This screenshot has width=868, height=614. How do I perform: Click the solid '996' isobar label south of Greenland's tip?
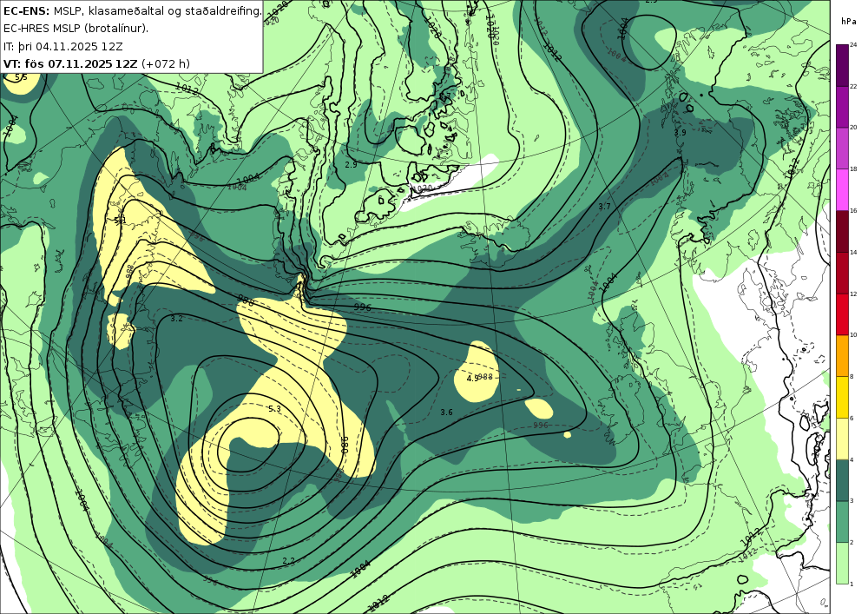pyautogui.click(x=362, y=307)
